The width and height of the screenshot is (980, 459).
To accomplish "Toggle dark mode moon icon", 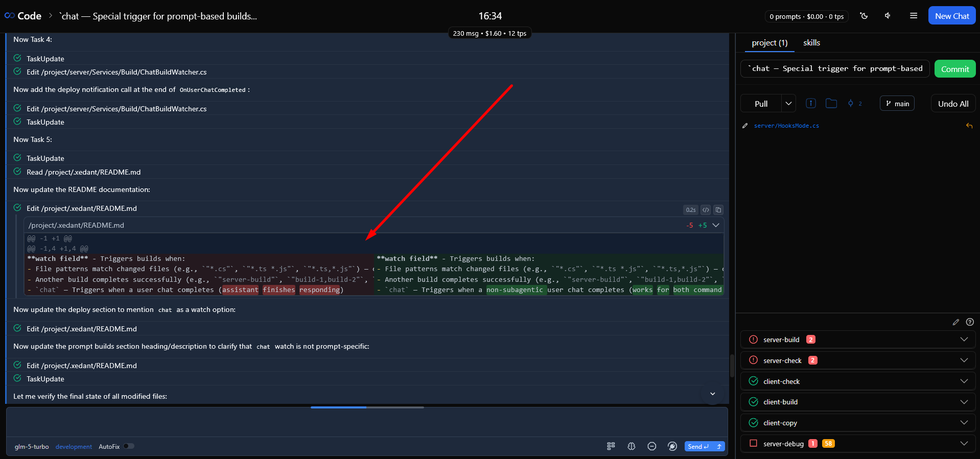I will click(864, 16).
